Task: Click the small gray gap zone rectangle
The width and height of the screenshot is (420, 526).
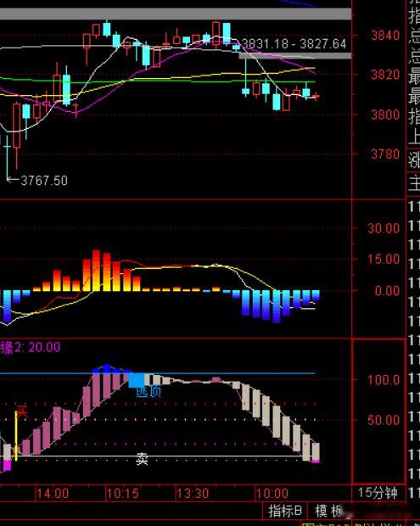Action: tap(295, 56)
